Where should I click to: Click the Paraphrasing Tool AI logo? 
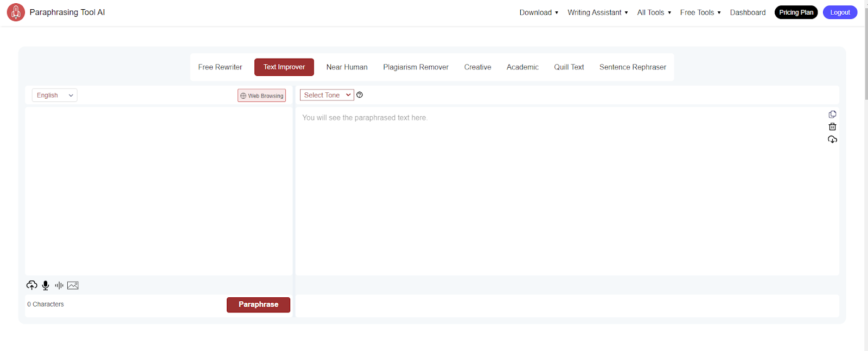pyautogui.click(x=16, y=12)
